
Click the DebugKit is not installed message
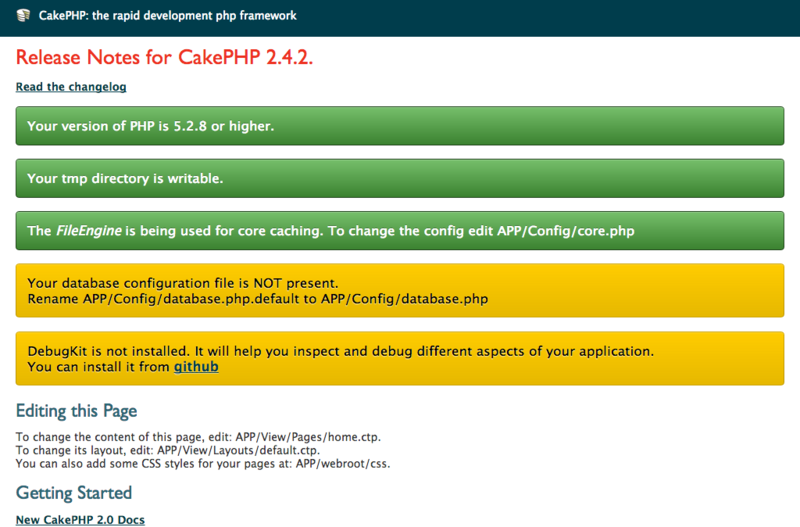340,351
